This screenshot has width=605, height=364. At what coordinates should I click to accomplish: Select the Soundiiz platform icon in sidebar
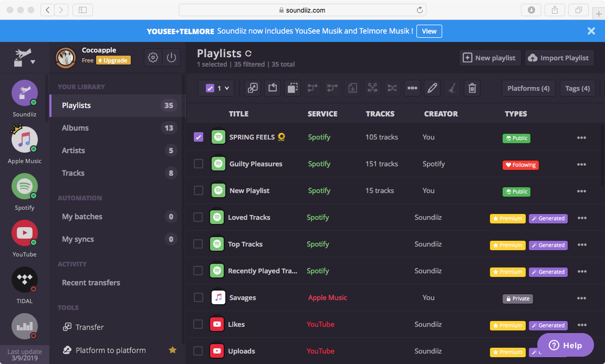(x=25, y=93)
